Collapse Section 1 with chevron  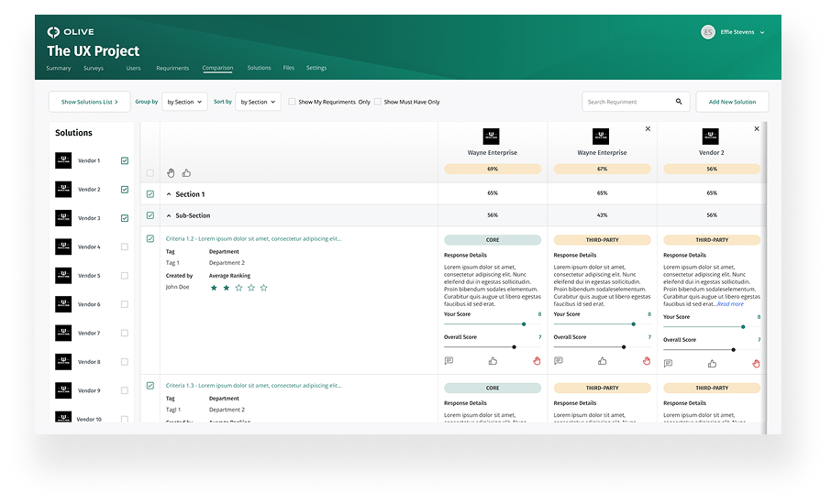point(169,194)
